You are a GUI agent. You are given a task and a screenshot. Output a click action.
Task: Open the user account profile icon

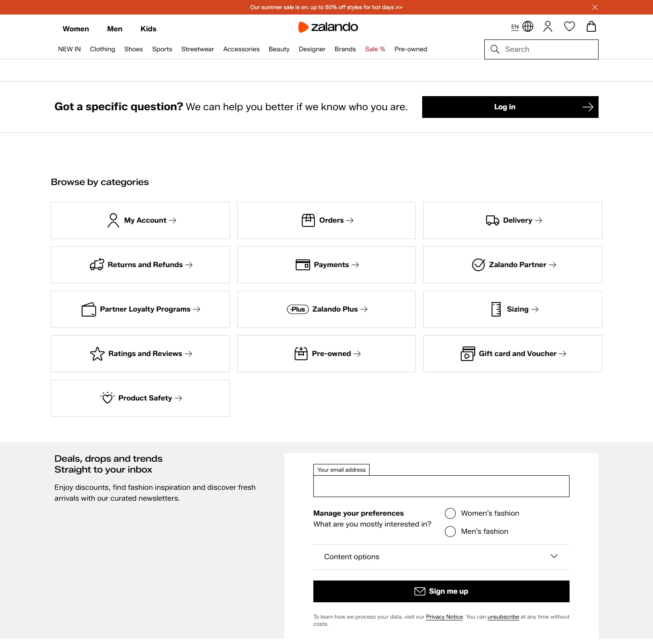pos(548,27)
